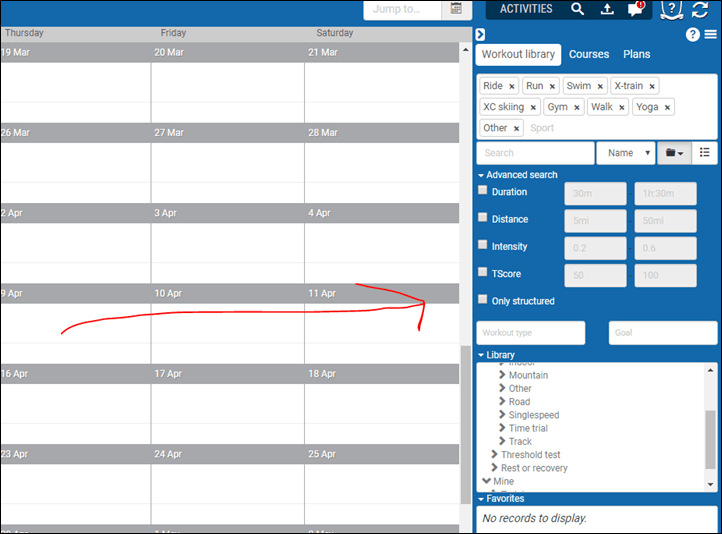Select the Workout library tab

[x=518, y=54]
